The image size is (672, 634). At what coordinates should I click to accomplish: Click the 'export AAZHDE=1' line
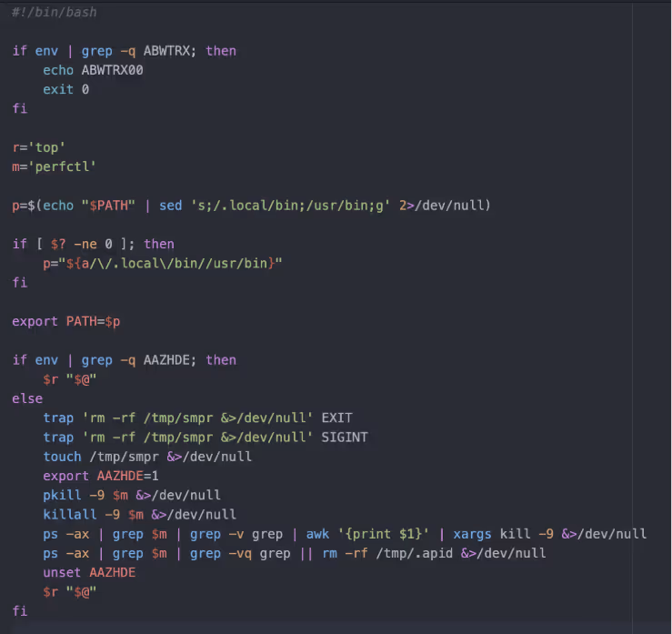tap(101, 476)
